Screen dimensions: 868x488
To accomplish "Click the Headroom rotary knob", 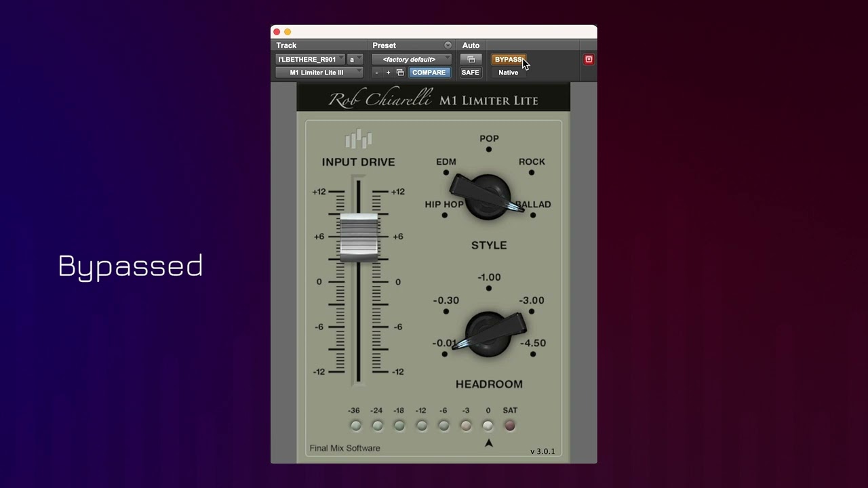I will click(489, 333).
